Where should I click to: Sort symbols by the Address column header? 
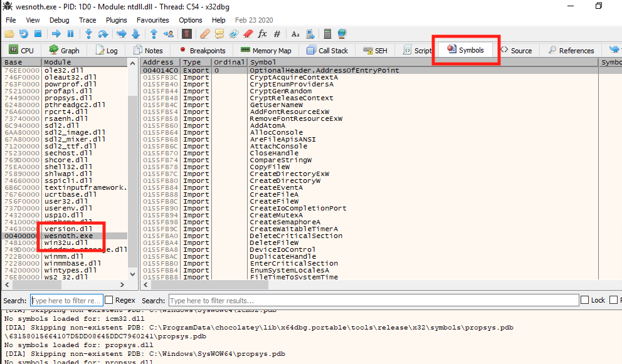pos(161,62)
